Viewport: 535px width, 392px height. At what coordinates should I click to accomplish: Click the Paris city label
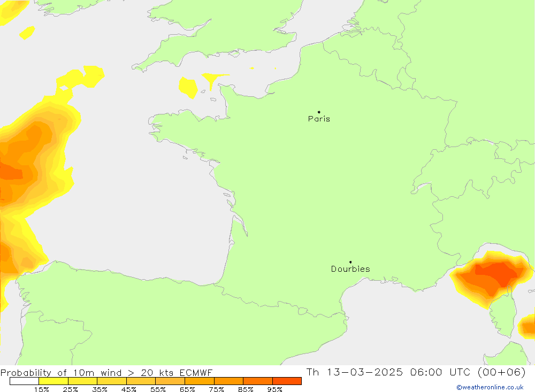pos(319,119)
